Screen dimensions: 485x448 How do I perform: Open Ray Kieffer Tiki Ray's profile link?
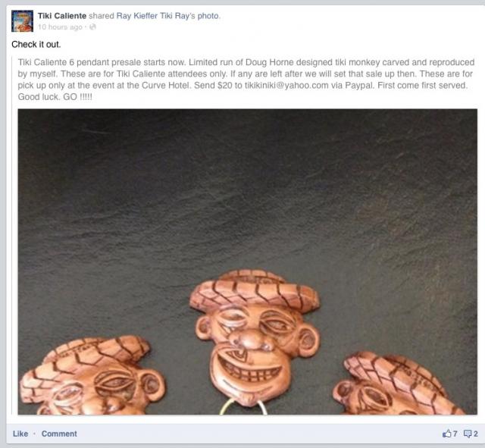155,16
